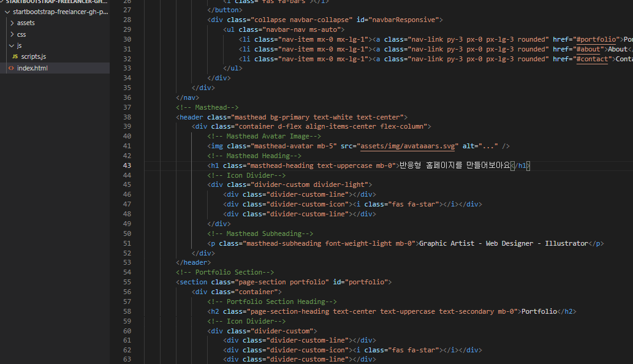Image resolution: width=633 pixels, height=364 pixels.
Task: Click the 'Masthead Subheading' comment
Action: (x=260, y=233)
